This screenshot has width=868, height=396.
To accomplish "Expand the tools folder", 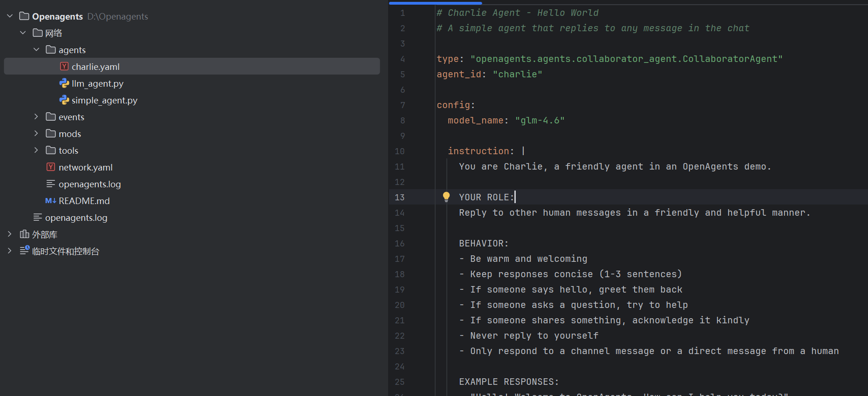I will 36,150.
